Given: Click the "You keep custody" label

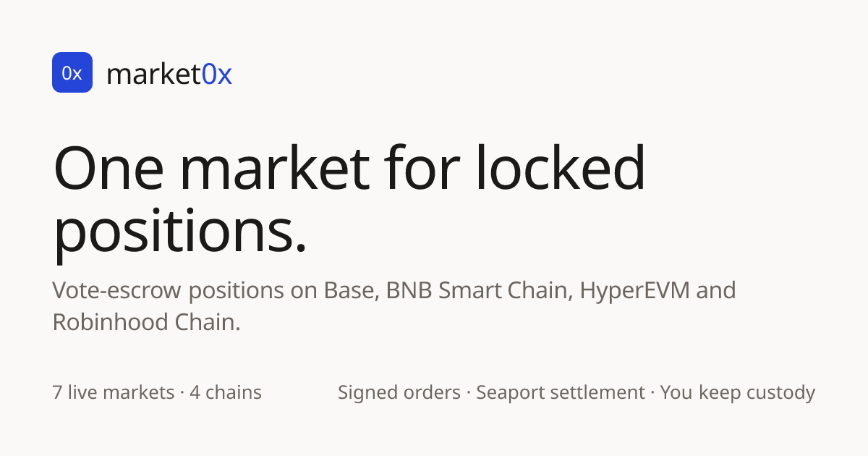Looking at the screenshot, I should (x=738, y=393).
